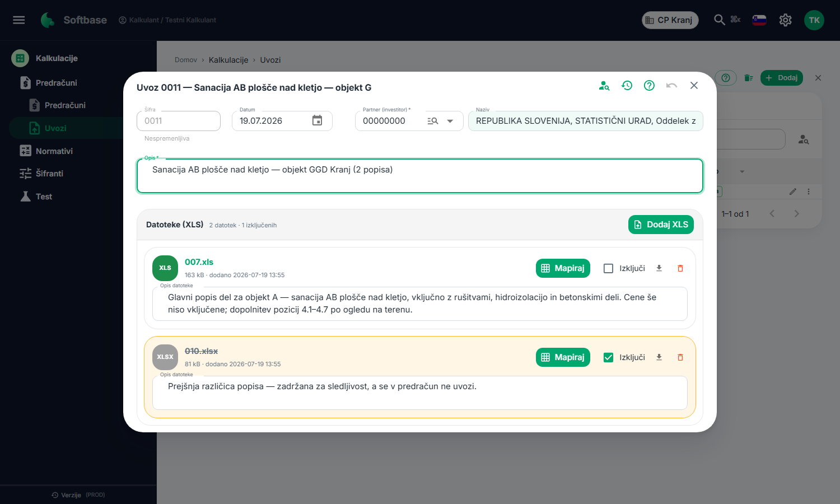Open help icon in the Uvoz dialog
Image resolution: width=840 pixels, height=504 pixels.
coord(649,86)
